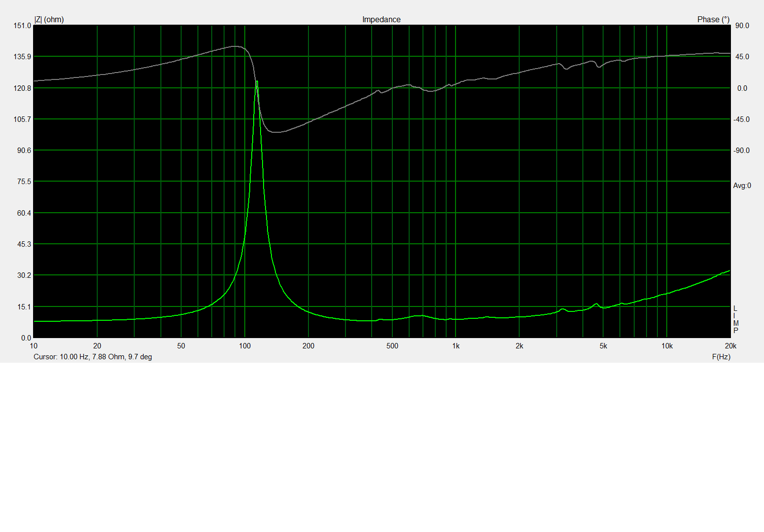Click the -90.0 phase scale label

coord(741,151)
